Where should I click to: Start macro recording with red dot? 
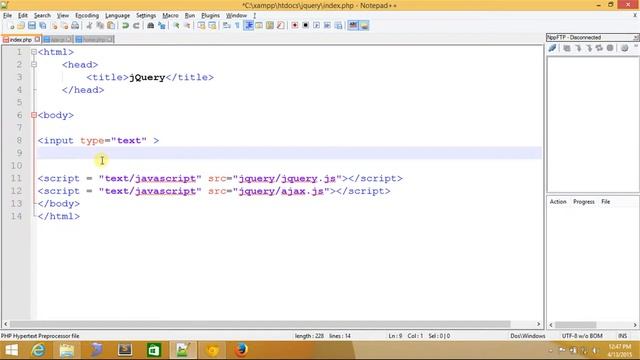[x=294, y=26]
